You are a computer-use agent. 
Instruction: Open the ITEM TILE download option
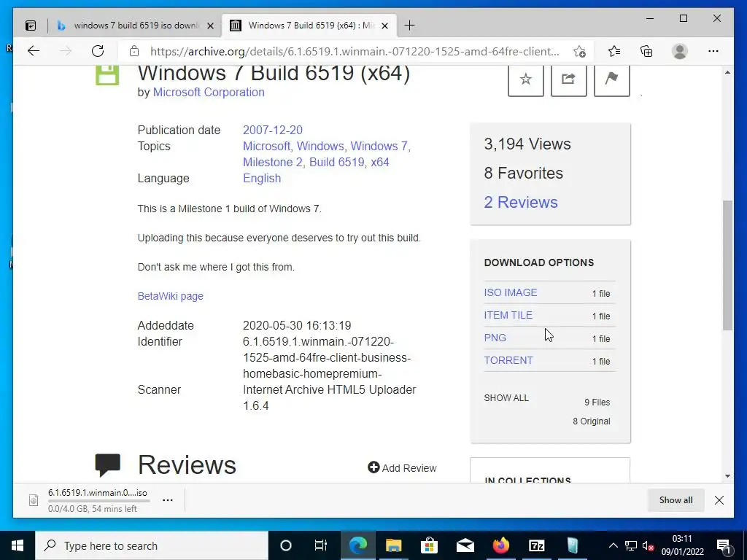[508, 315]
